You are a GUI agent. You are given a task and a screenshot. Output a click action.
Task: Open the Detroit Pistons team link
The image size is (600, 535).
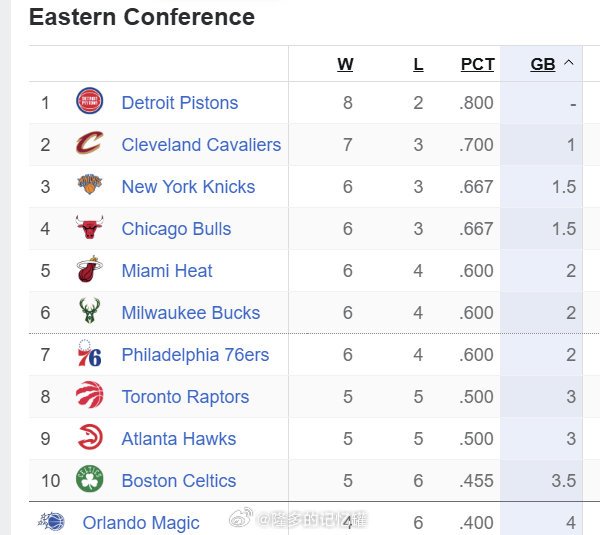[180, 103]
